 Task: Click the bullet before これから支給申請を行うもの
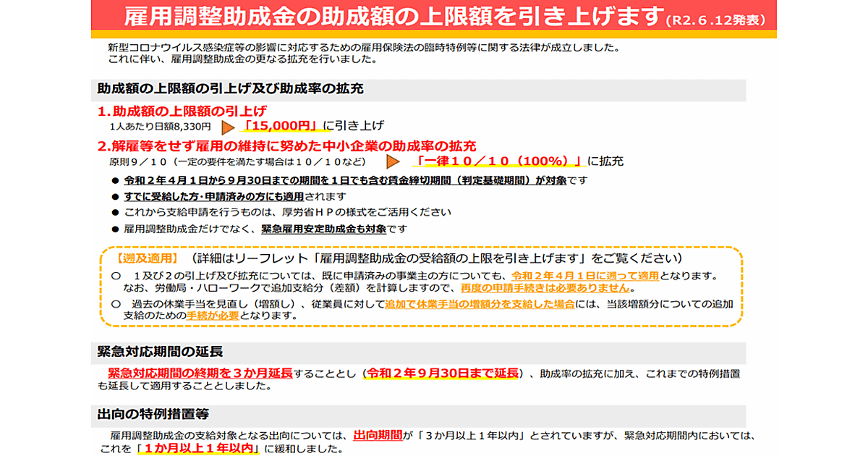tap(114, 213)
